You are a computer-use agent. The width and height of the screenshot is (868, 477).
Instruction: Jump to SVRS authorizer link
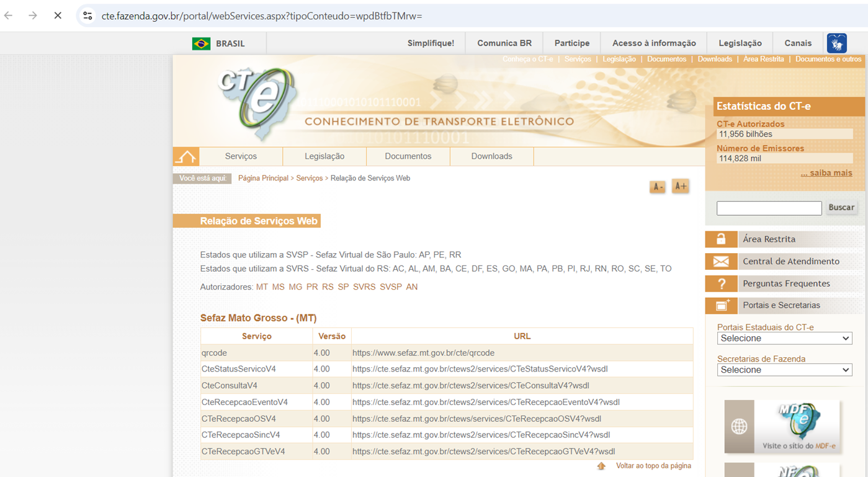(x=364, y=287)
